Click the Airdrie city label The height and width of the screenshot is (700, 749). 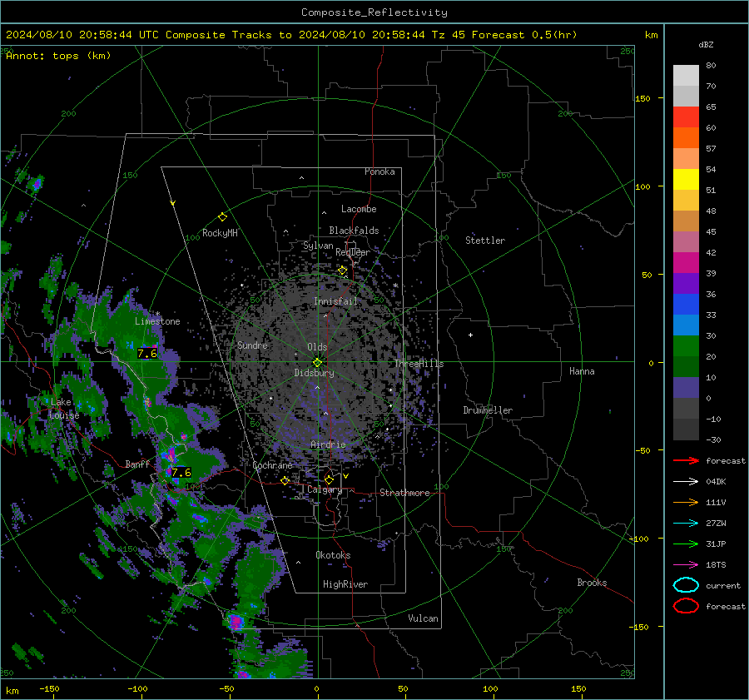click(x=328, y=444)
